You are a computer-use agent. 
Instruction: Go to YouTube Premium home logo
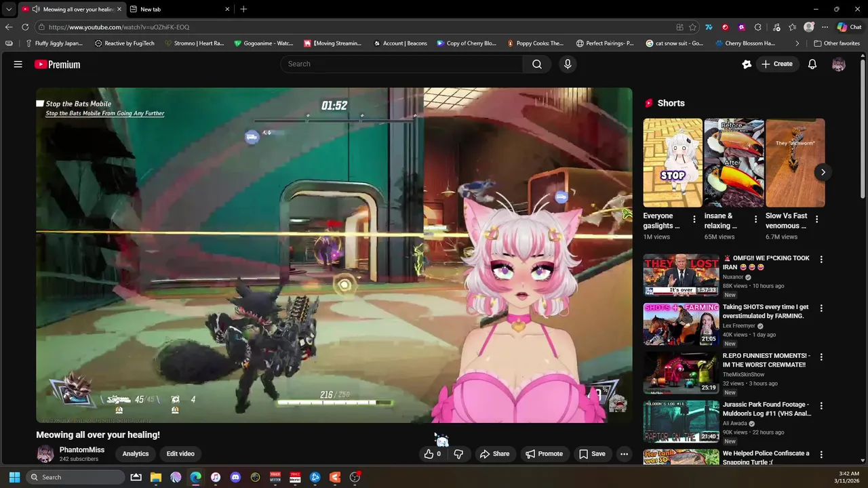pos(58,64)
